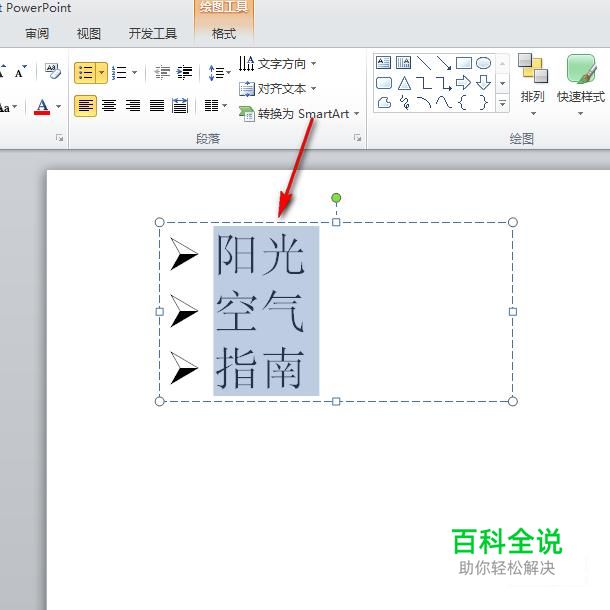The image size is (610, 610).
Task: Click the top-middle sizing handle of text box
Action: pyautogui.click(x=336, y=222)
